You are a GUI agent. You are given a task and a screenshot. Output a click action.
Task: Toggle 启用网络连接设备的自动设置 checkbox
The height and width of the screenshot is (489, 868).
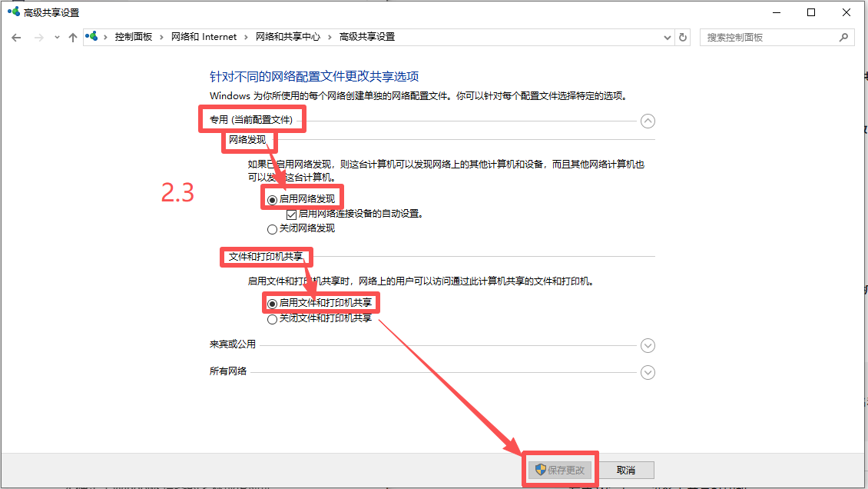pos(291,215)
